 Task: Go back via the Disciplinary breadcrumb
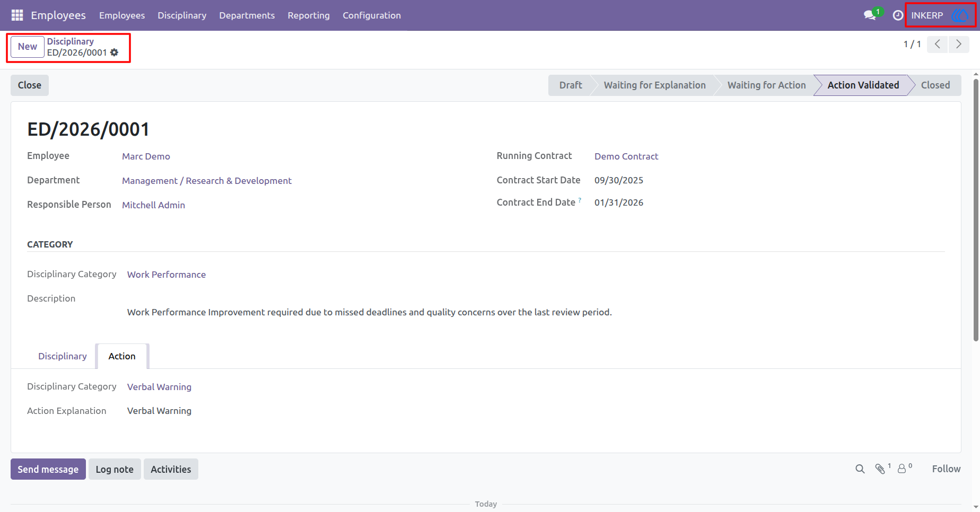[x=71, y=41]
